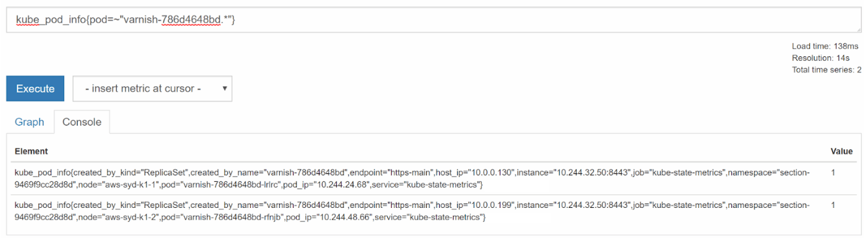Place cursor on the underlined kube word in the query

(x=27, y=20)
